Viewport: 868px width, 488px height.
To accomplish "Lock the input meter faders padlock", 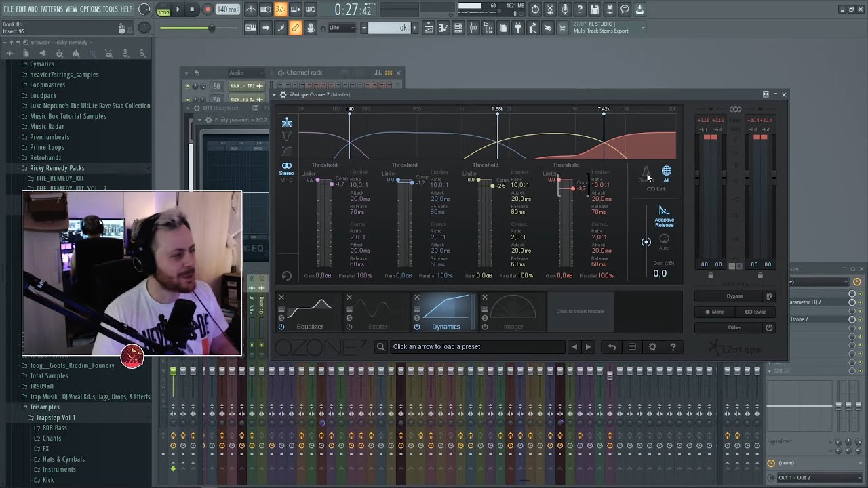I will click(711, 275).
